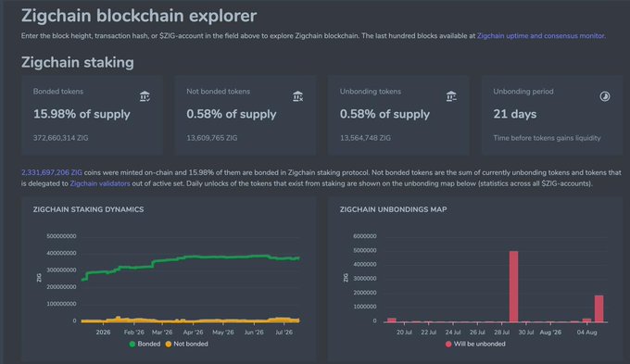
Task: Click the 'Unbonding period' card label
Action: pyautogui.click(x=523, y=91)
